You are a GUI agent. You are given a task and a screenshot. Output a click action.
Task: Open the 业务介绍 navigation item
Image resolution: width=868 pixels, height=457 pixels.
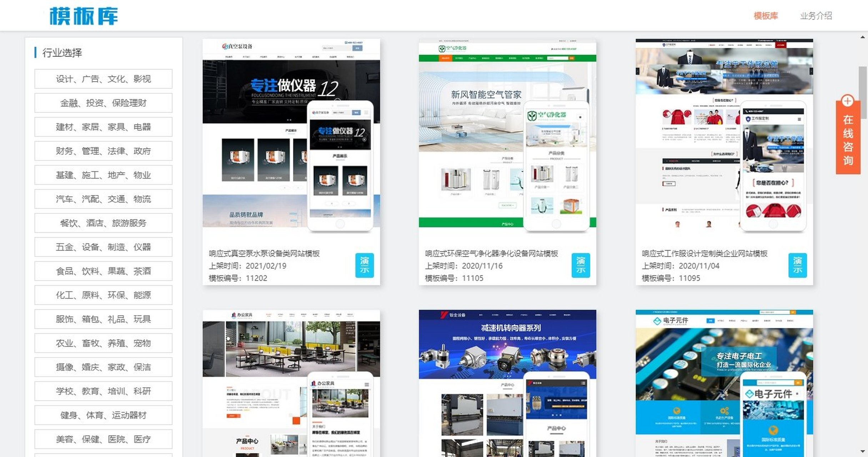click(x=816, y=16)
